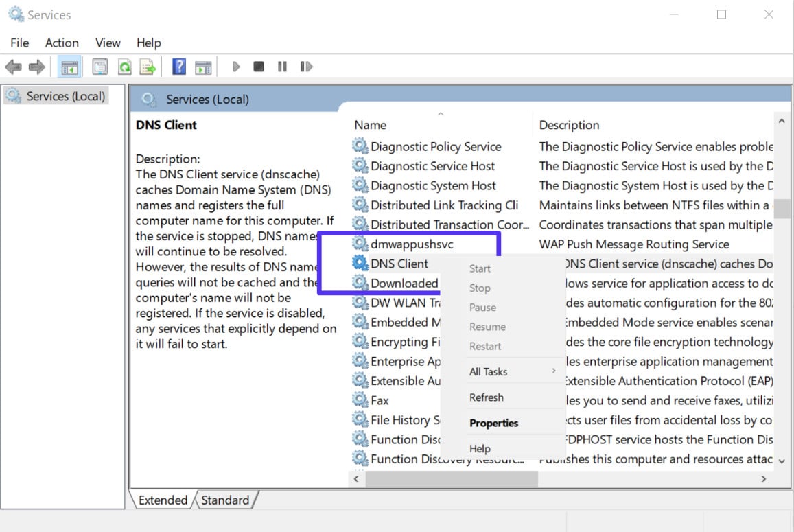Image resolution: width=794 pixels, height=532 pixels.
Task: Open service properties via the toolbar icon
Action: [x=100, y=66]
